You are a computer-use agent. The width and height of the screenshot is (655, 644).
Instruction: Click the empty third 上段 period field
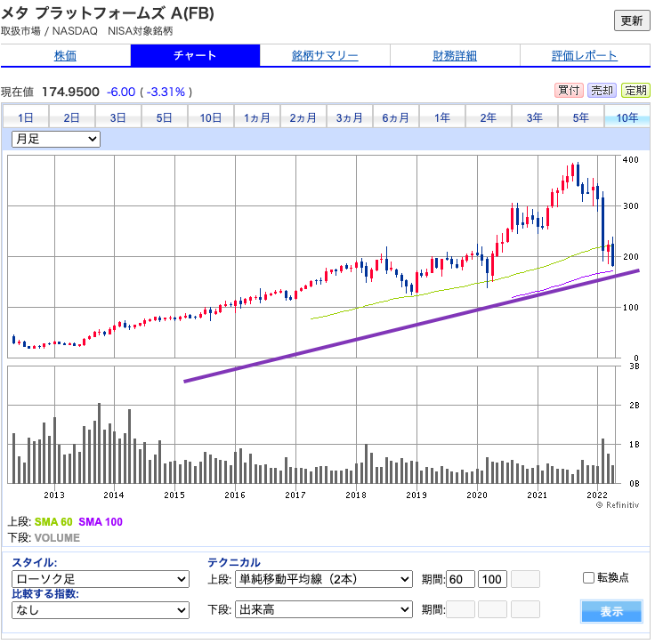(x=525, y=579)
